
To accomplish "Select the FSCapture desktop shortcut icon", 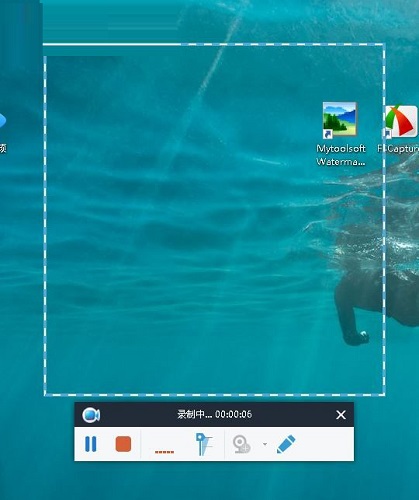I will (x=401, y=121).
